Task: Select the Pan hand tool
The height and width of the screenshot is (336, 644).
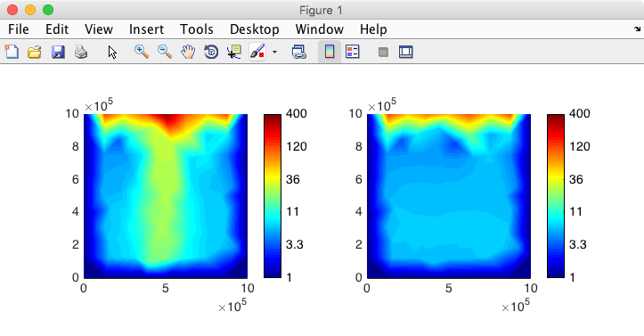Action: (x=188, y=53)
